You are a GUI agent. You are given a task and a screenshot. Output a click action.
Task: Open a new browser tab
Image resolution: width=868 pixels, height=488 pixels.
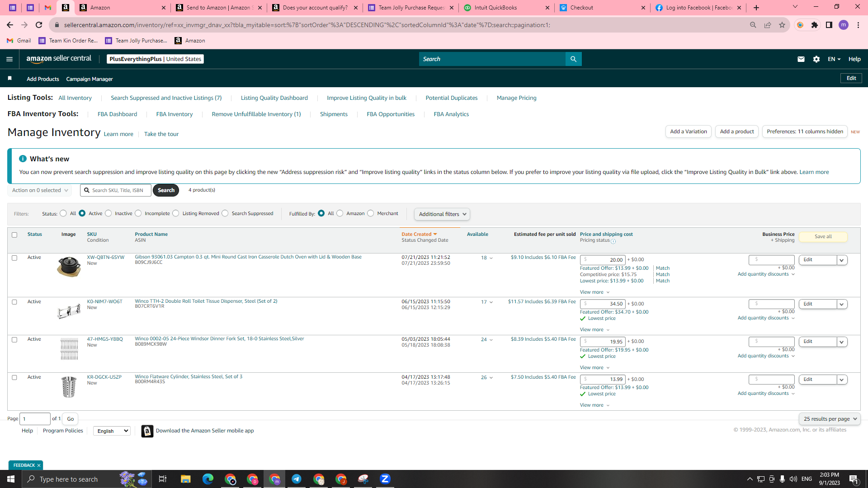[x=756, y=8]
